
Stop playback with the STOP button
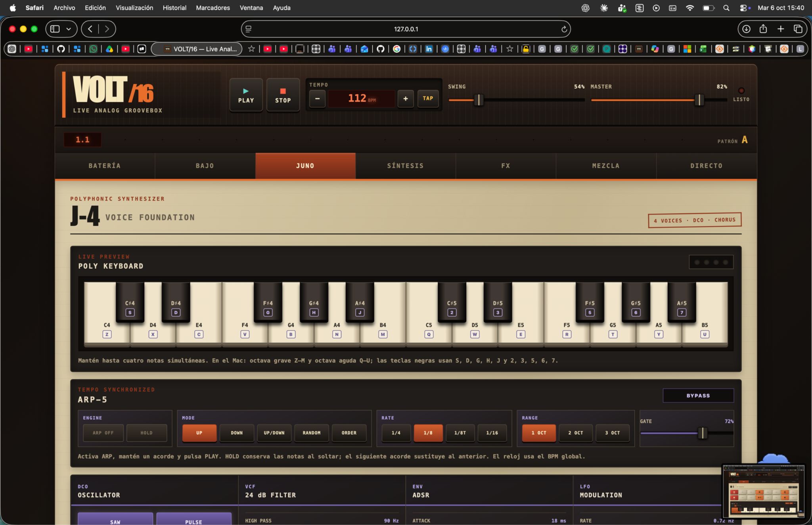click(283, 95)
